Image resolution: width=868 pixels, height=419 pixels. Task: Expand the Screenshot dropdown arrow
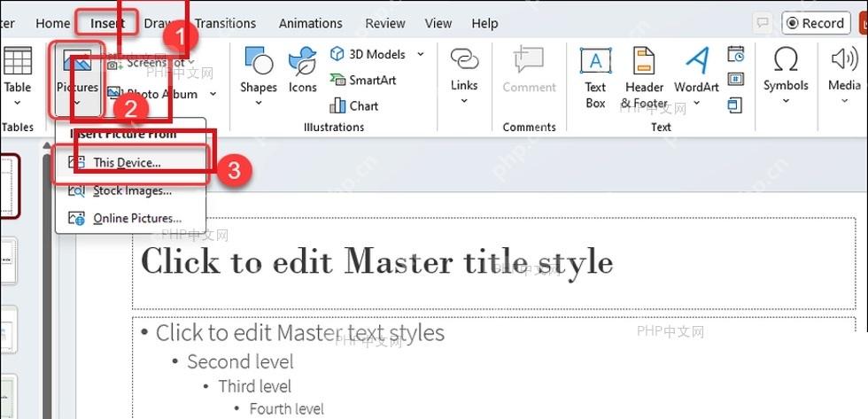tap(192, 62)
